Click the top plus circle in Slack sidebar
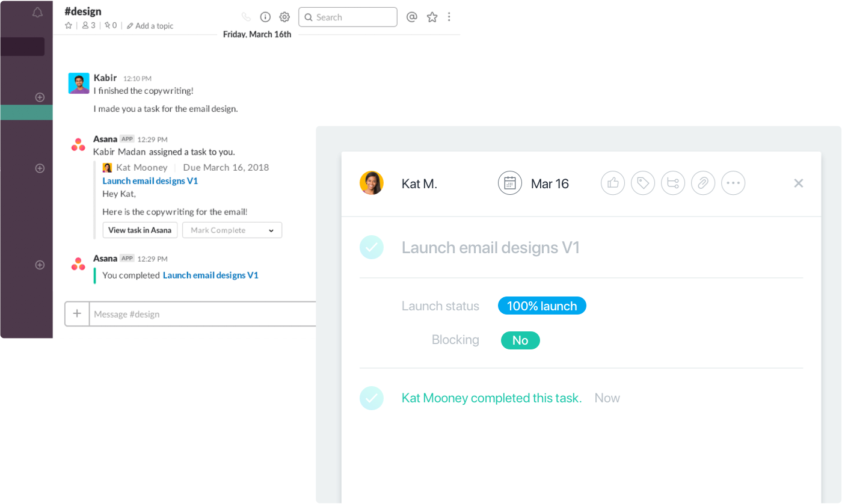The image size is (842, 504). coord(40,97)
